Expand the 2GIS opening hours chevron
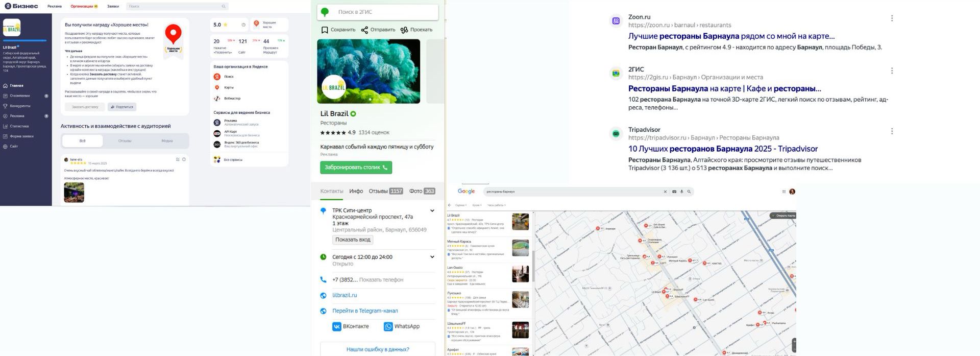 (x=432, y=257)
